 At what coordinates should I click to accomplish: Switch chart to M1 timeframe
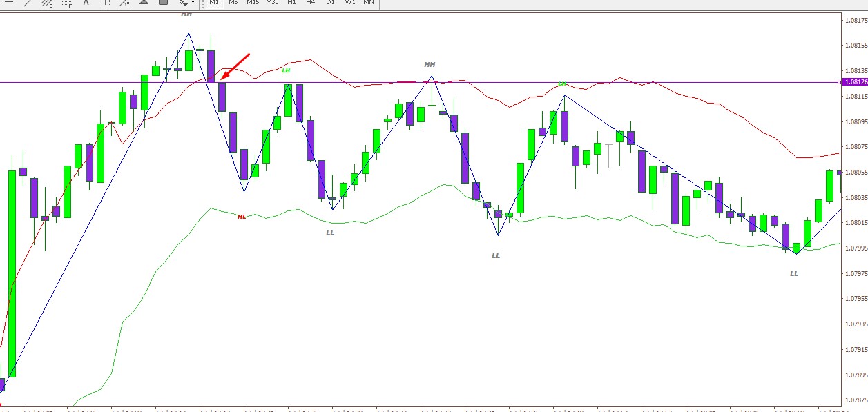point(214,2)
